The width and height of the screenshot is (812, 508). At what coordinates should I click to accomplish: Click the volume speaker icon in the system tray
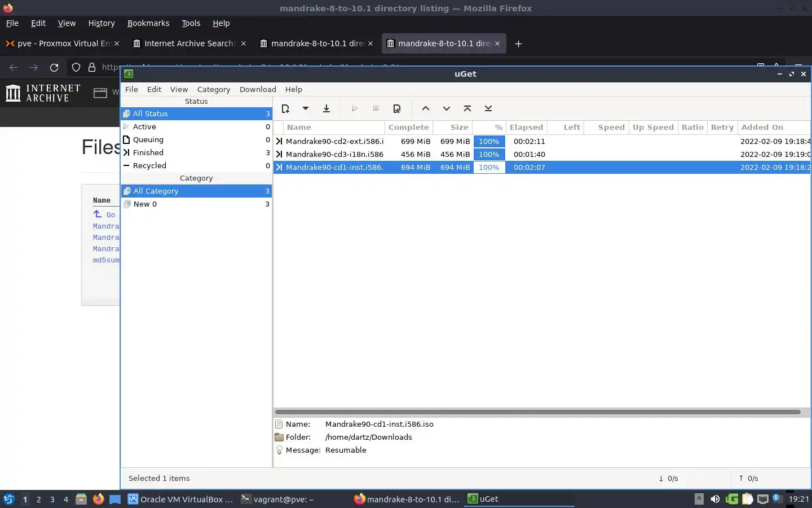(714, 499)
